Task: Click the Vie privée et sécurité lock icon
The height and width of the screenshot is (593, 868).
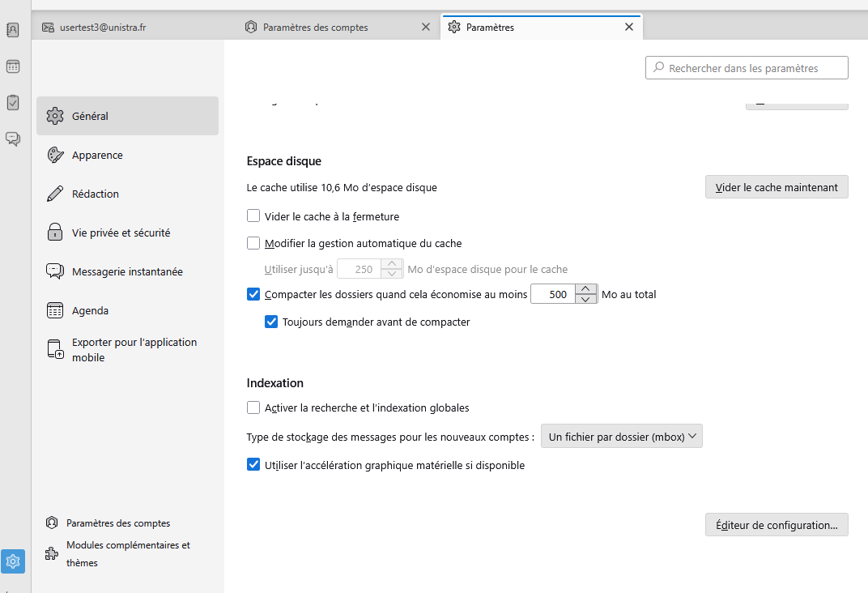Action: pyautogui.click(x=55, y=233)
